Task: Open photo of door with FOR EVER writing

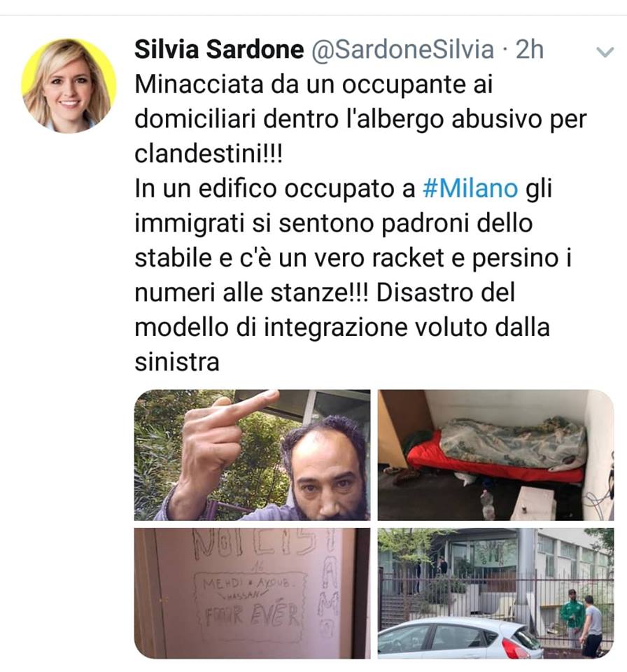Action: (x=252, y=593)
